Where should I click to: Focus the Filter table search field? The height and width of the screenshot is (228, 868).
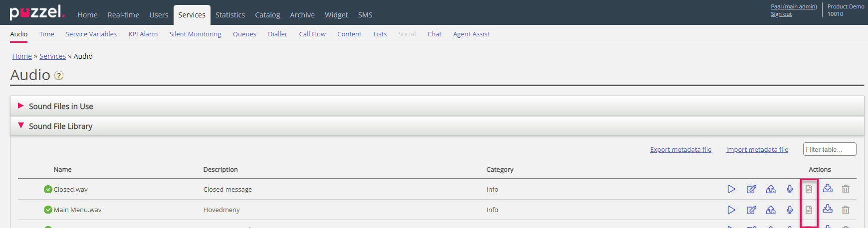[829, 149]
